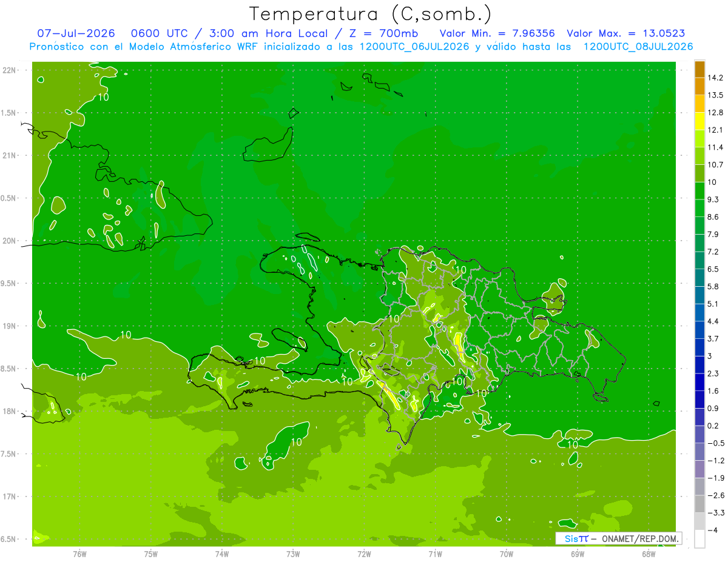Image resolution: width=728 pixels, height=562 pixels.
Task: Click the "19N" latitude axis label
Action: click(10, 326)
